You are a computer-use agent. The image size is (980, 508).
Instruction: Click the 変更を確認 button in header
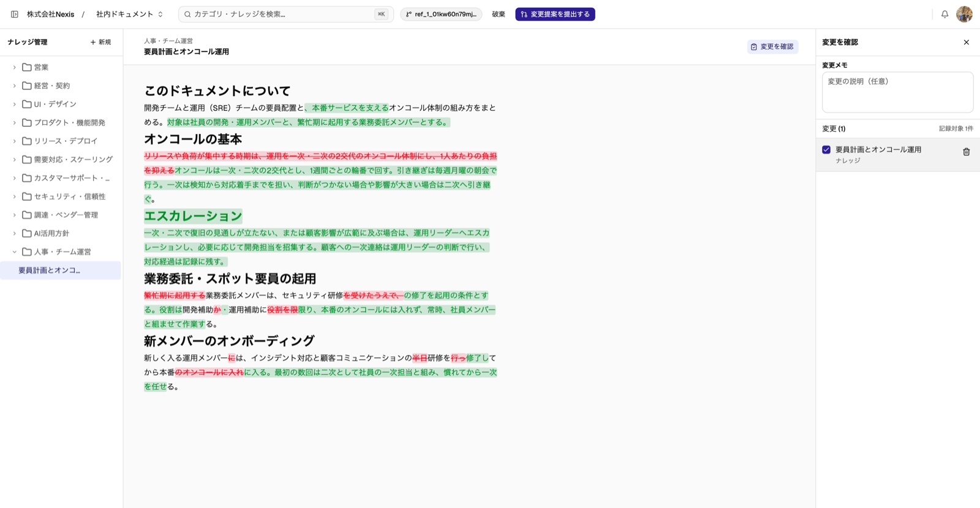coord(772,47)
